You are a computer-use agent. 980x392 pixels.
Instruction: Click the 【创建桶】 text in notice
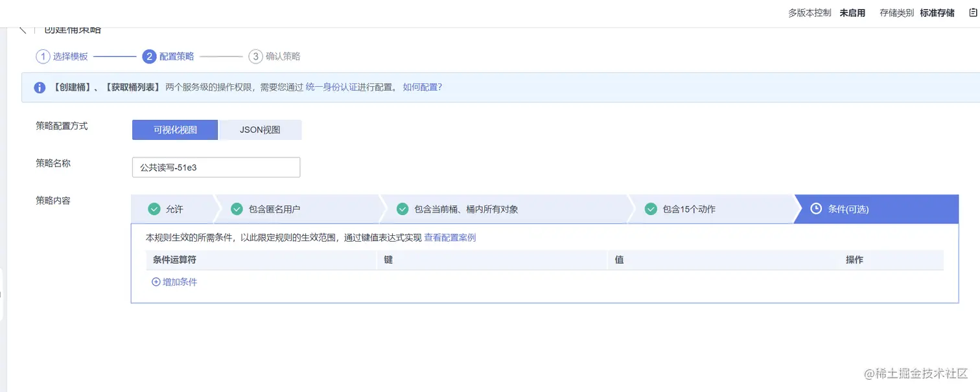(71, 87)
